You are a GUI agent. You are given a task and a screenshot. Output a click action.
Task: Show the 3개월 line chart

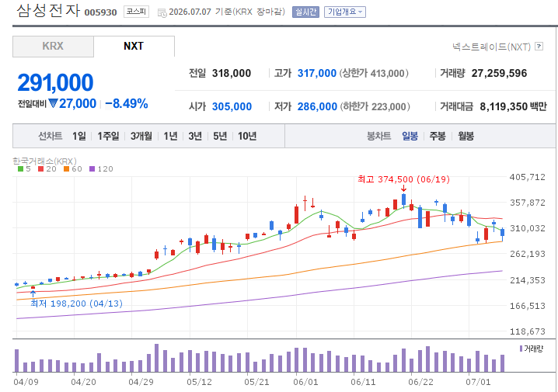141,136
